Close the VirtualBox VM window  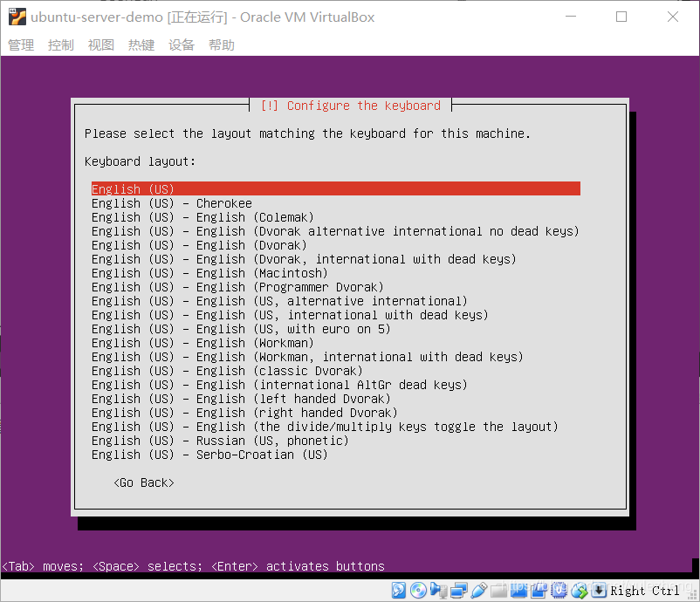click(x=673, y=17)
